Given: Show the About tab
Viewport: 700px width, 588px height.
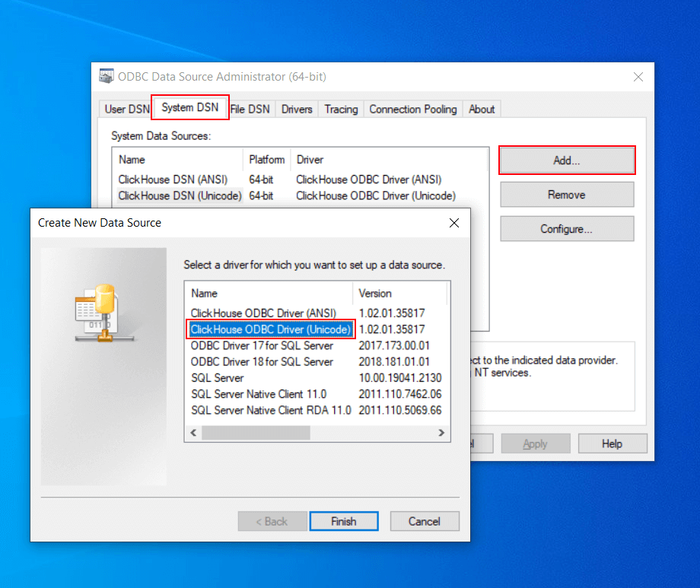Looking at the screenshot, I should click(482, 109).
